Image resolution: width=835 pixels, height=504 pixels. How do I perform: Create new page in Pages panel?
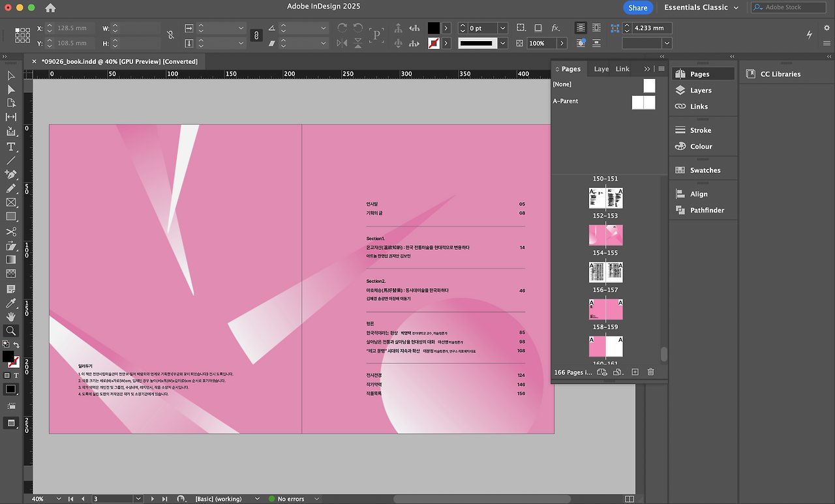point(635,372)
